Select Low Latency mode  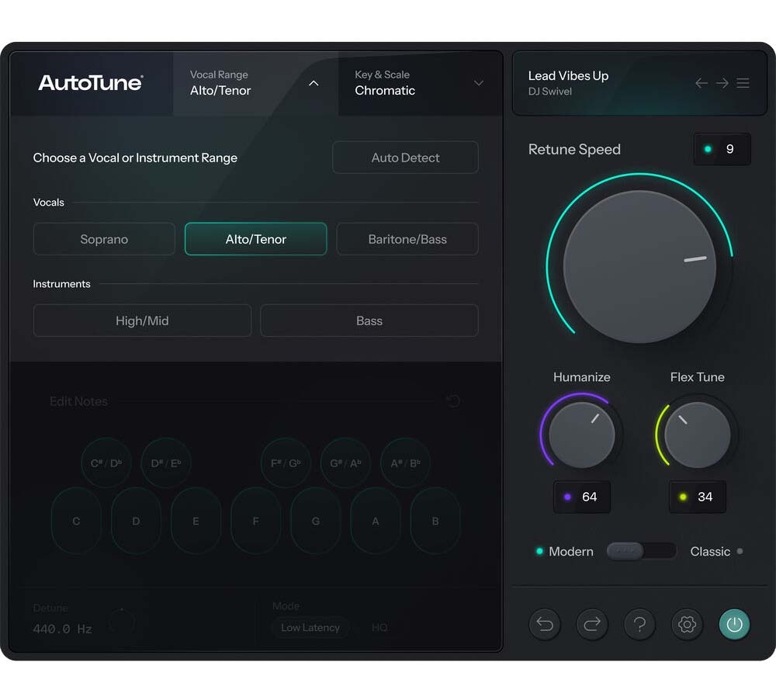pyautogui.click(x=310, y=627)
